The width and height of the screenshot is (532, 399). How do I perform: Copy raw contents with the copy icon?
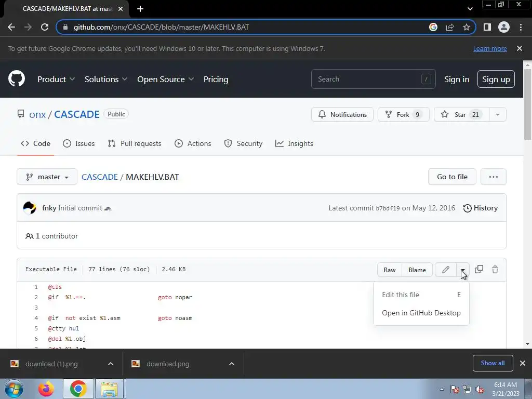tap(478, 270)
